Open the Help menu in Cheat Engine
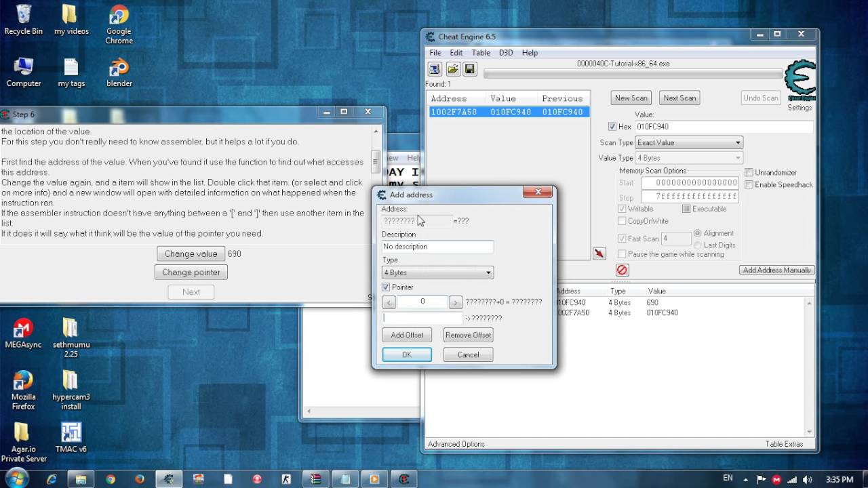This screenshot has width=868, height=488. [x=530, y=52]
